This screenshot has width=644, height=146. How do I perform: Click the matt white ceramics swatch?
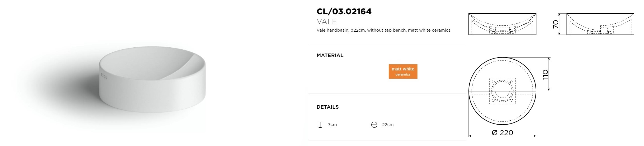click(403, 71)
